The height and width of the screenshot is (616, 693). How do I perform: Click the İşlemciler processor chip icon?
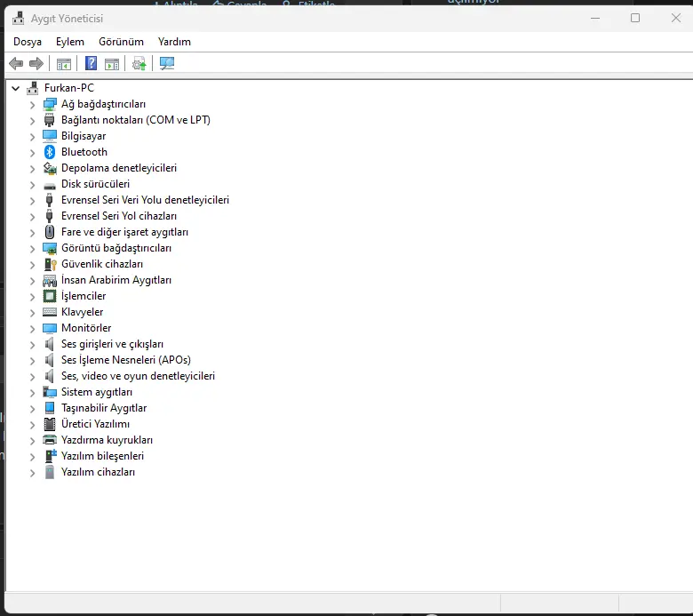(50, 296)
